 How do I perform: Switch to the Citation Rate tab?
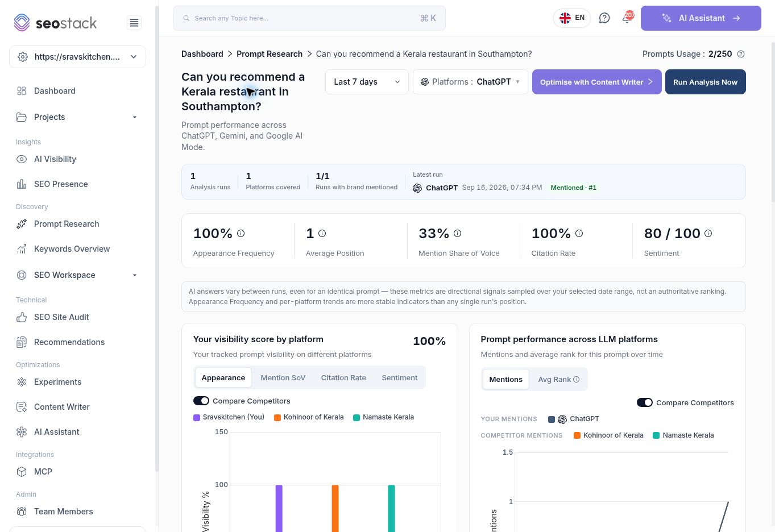tap(343, 378)
